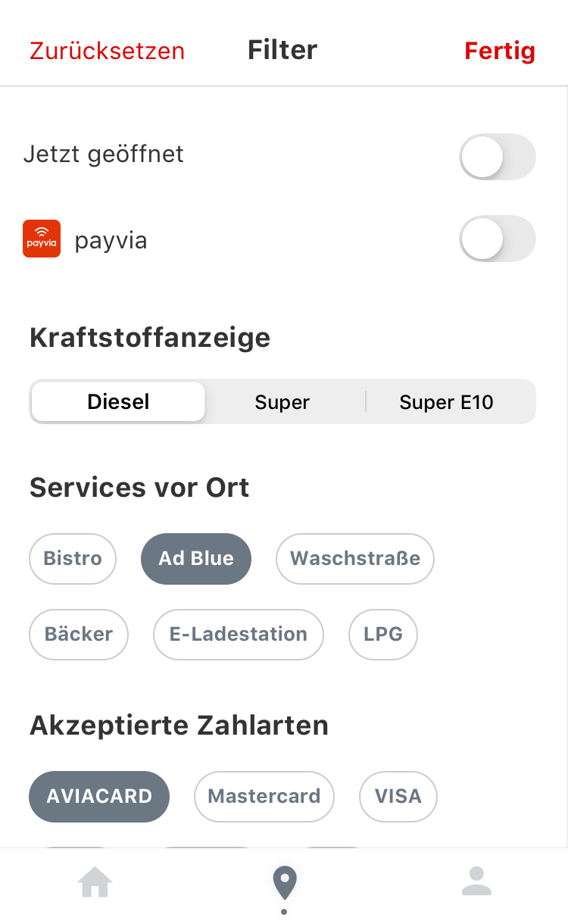
Task: Confirm filters by tapping Fertig
Action: point(499,51)
